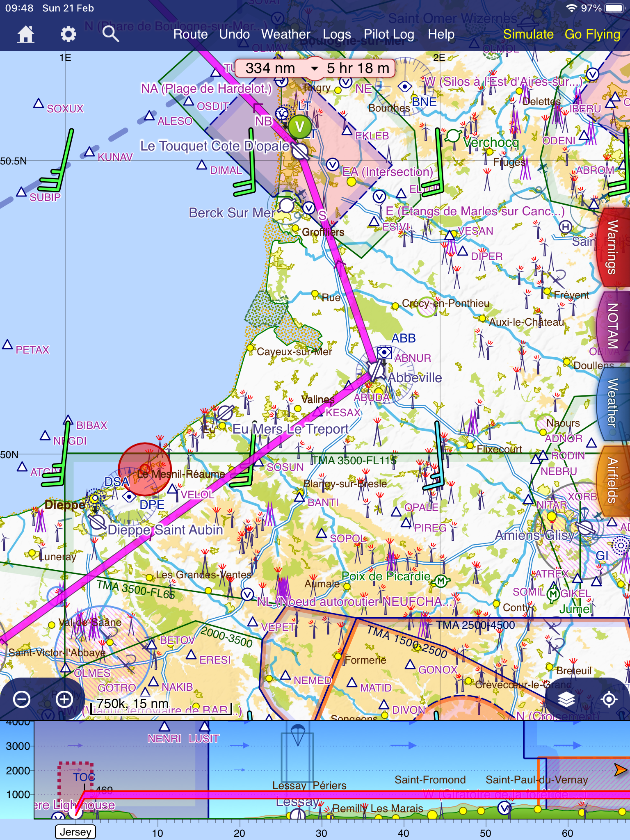Expand the distance and time dropdown arrow
Image resolution: width=630 pixels, height=840 pixels.
pos(315,68)
